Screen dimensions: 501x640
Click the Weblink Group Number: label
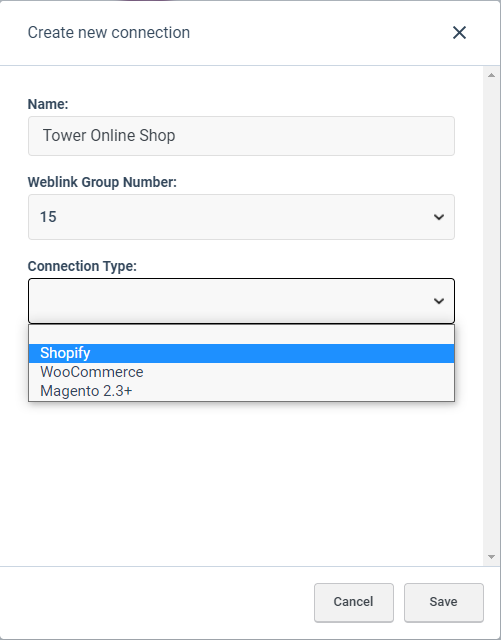(102, 182)
